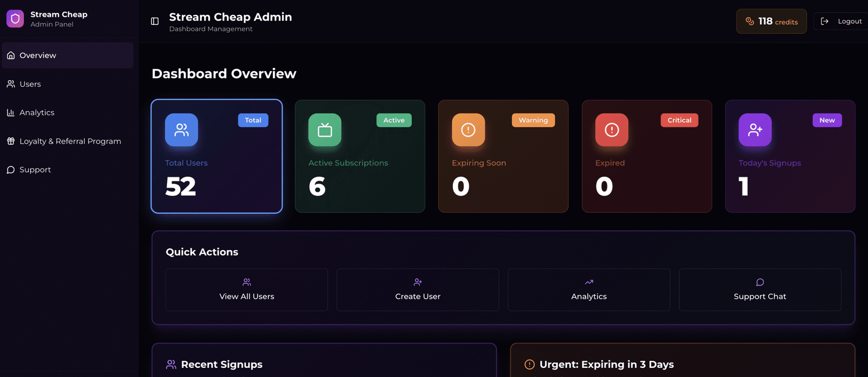Open Loyalty & Referral Program page
Viewport: 868px width, 377px height.
tap(68, 141)
